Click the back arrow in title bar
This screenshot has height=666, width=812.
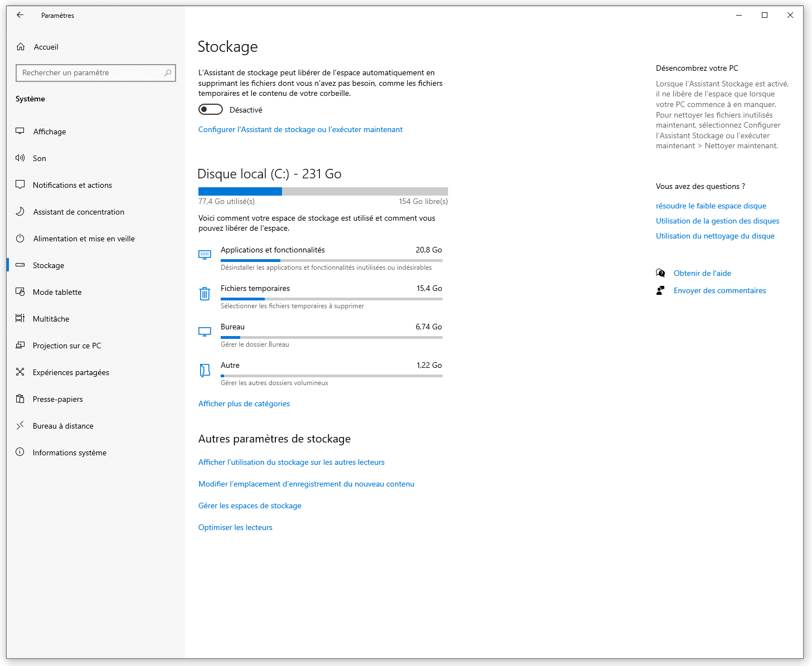click(20, 15)
